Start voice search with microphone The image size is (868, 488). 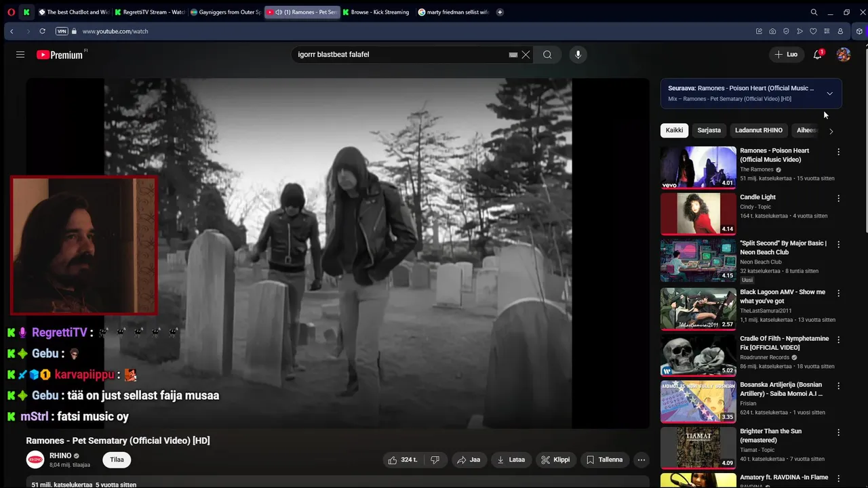(x=578, y=54)
